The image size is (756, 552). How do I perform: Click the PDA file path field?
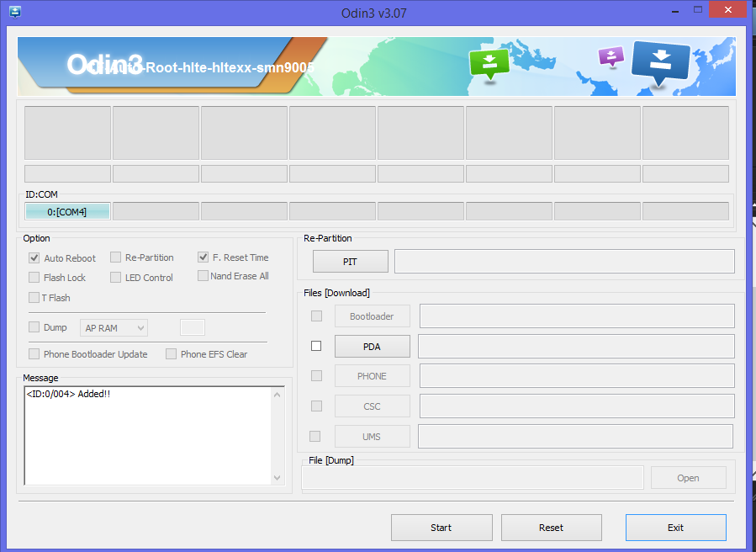[x=576, y=347]
